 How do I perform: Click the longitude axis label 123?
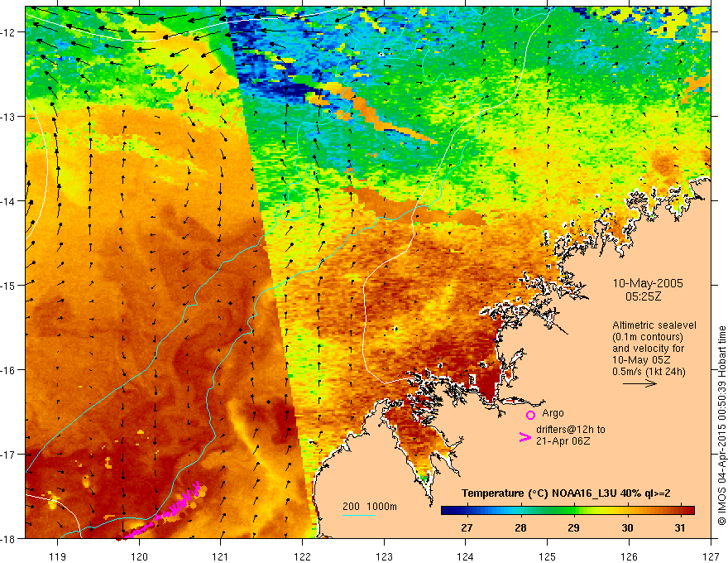[384, 556]
